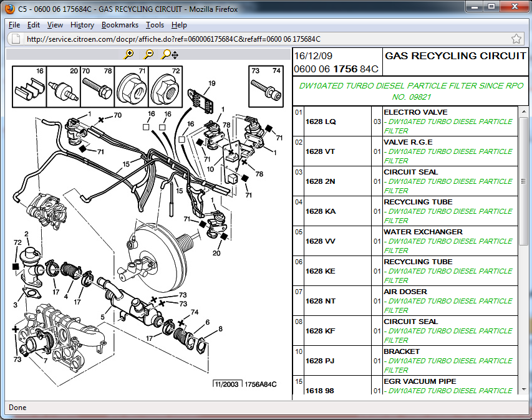The height and width of the screenshot is (420, 532).
Task: Bookmark page with the star icon
Action: (516, 39)
